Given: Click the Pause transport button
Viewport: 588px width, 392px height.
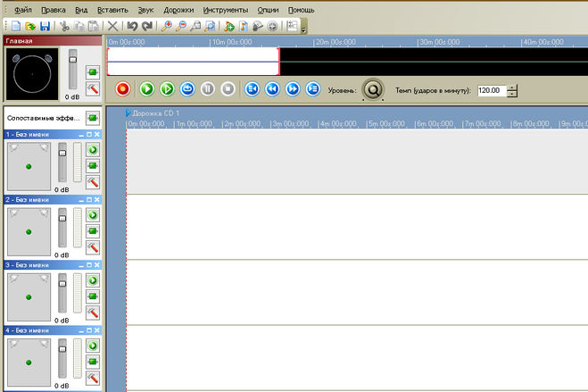Looking at the screenshot, I should click(207, 89).
